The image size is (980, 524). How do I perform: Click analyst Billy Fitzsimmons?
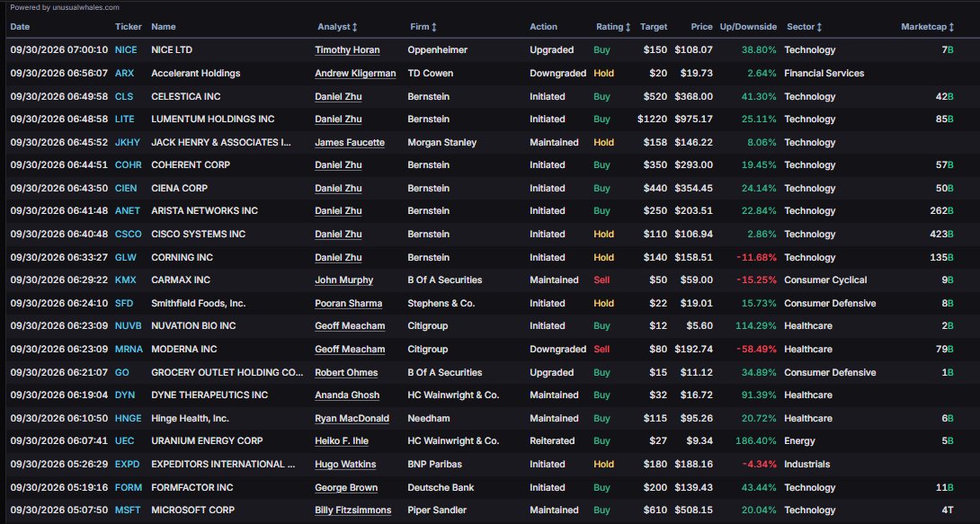tap(352, 510)
